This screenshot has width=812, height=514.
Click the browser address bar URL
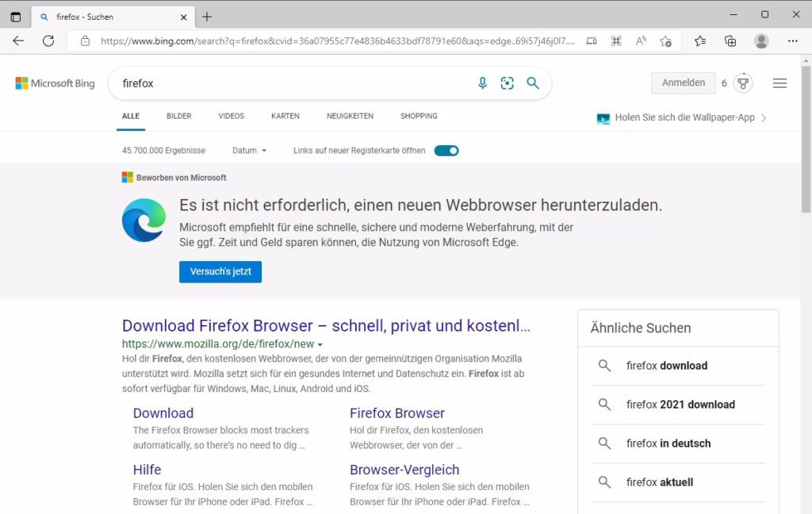point(338,41)
